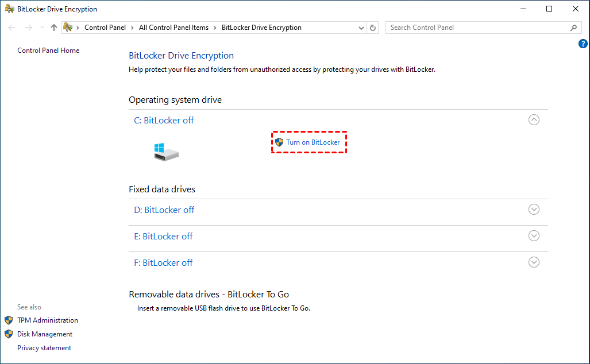
Task: Click the shield icon beside Disk Management
Action: click(x=9, y=334)
